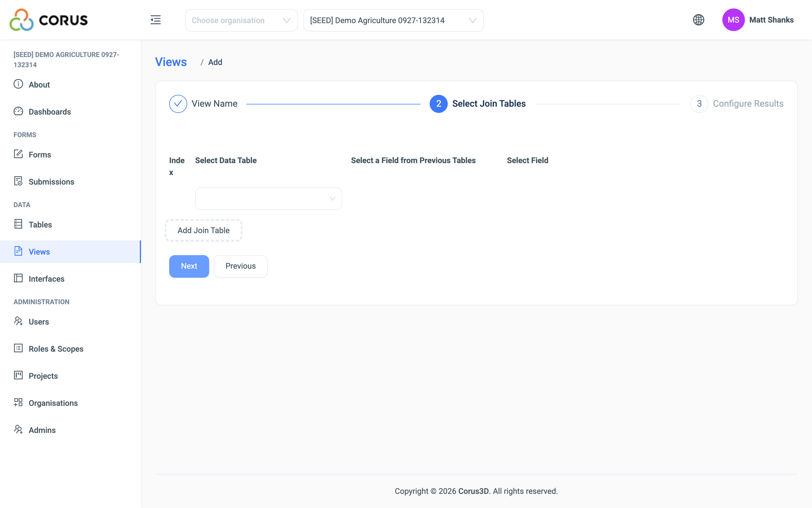Open Projects label in the sidebar
Viewport: 812px width, 508px height.
point(43,376)
